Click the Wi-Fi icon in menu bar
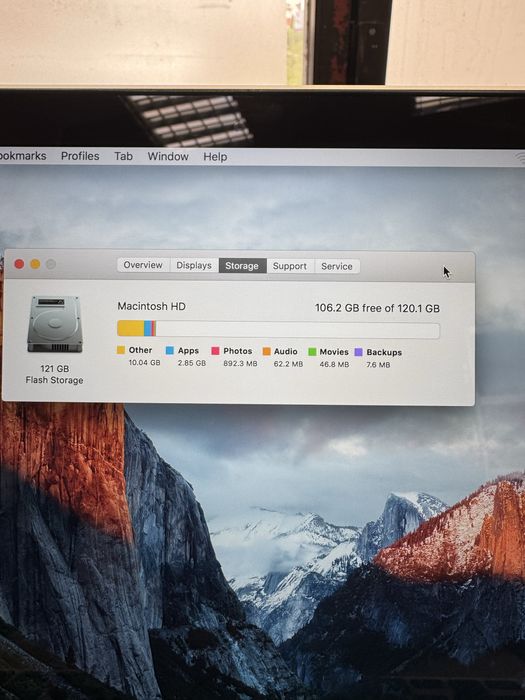Image resolution: width=525 pixels, height=700 pixels. point(520,158)
